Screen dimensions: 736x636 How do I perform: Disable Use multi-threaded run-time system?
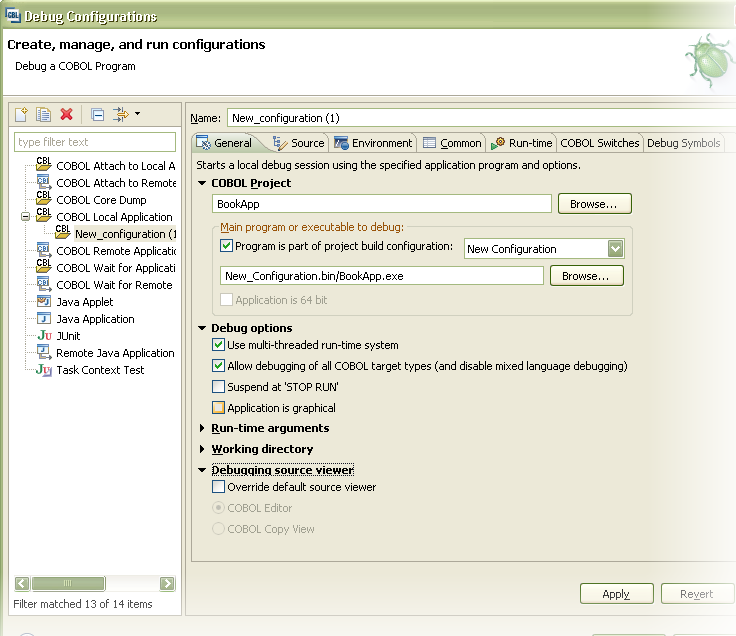218,345
